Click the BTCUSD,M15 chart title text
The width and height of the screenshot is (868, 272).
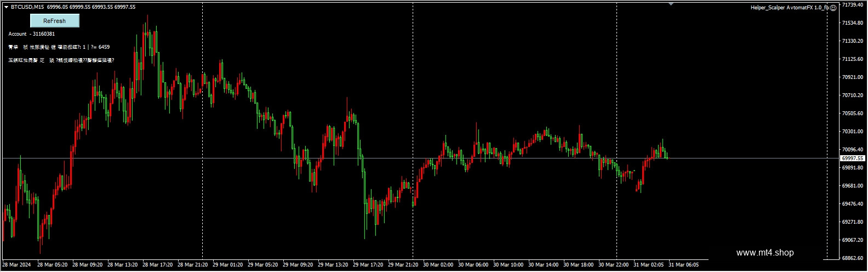tap(27, 7)
